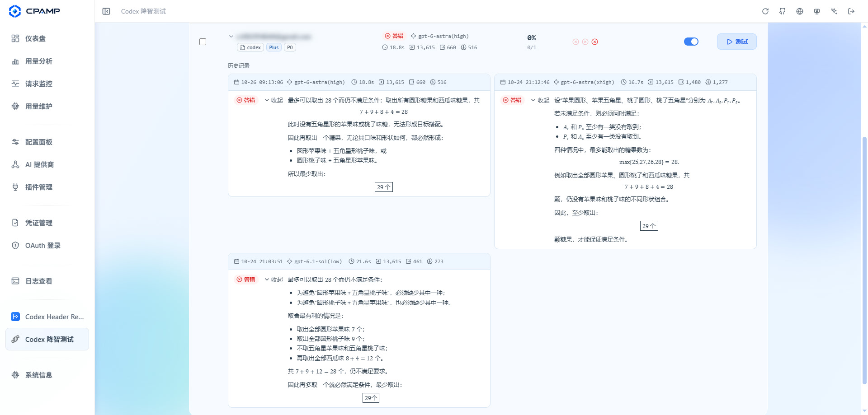868x415 pixels.
Task: Tick the account row checkbox
Action: [x=203, y=42]
